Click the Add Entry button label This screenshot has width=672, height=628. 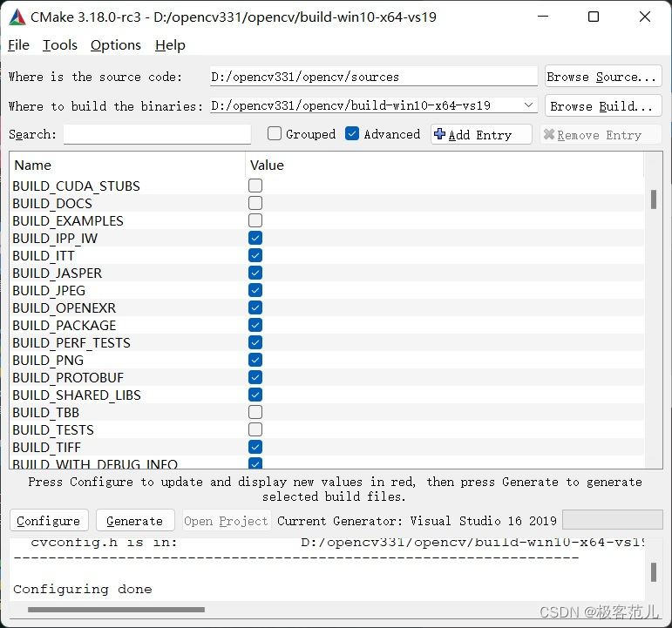pos(480,135)
